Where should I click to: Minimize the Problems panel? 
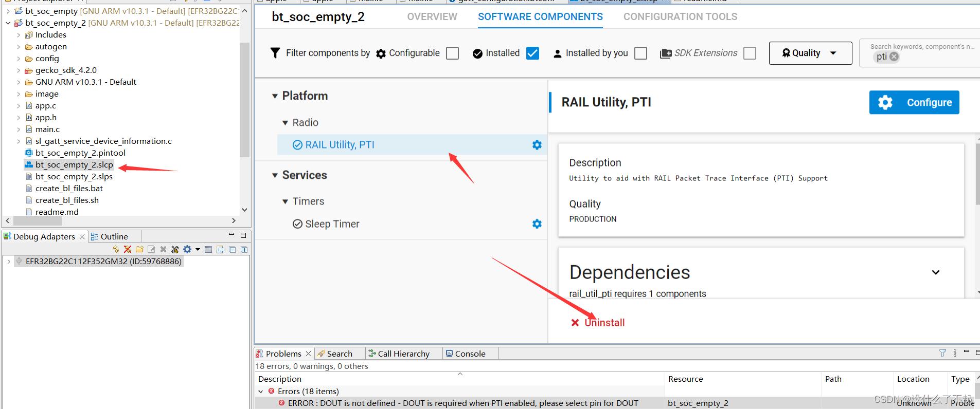pyautogui.click(x=967, y=351)
